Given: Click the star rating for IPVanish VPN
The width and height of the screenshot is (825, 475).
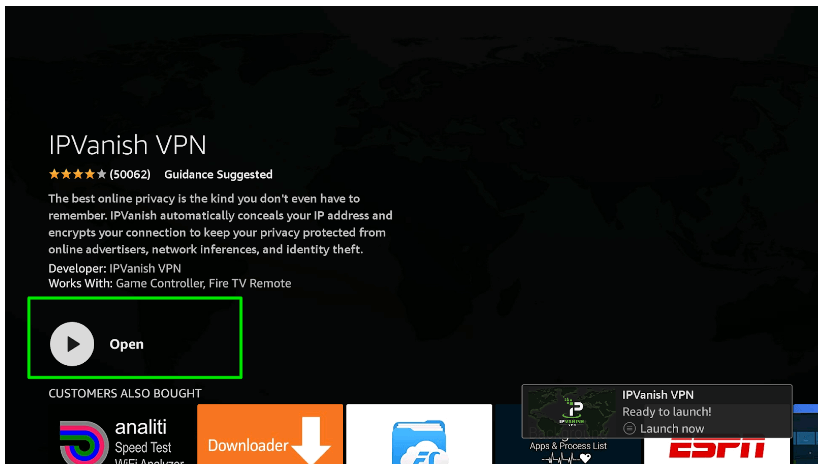Looking at the screenshot, I should pyautogui.click(x=77, y=174).
